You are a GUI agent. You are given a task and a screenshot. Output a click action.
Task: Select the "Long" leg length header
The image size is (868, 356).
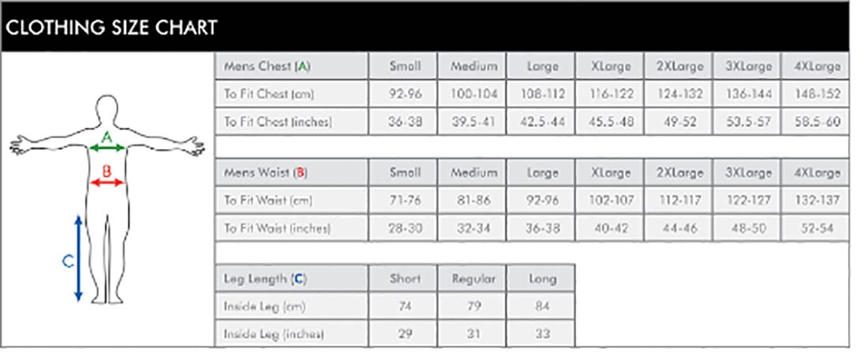point(542,278)
